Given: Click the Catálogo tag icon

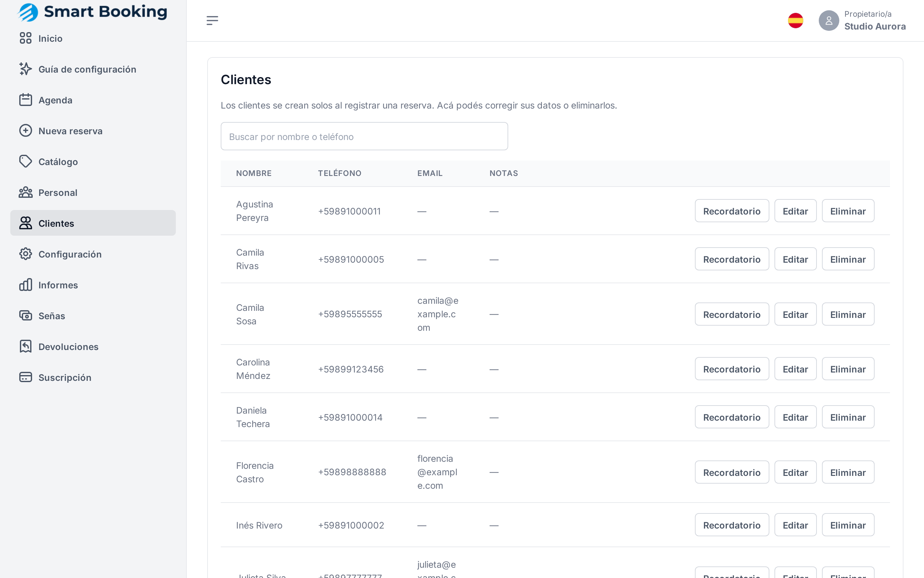Looking at the screenshot, I should [x=26, y=161].
